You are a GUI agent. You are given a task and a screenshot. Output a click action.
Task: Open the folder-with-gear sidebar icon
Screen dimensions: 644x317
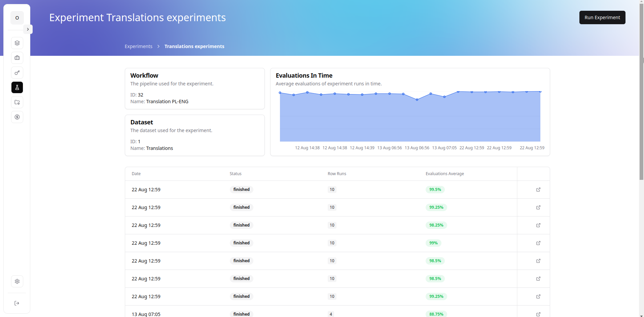17,102
